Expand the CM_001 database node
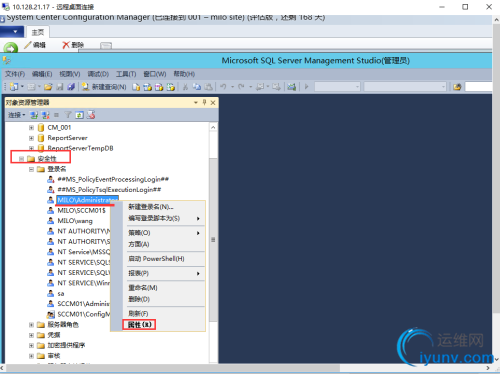Image resolution: width=500 pixels, height=374 pixels. coord(31,128)
